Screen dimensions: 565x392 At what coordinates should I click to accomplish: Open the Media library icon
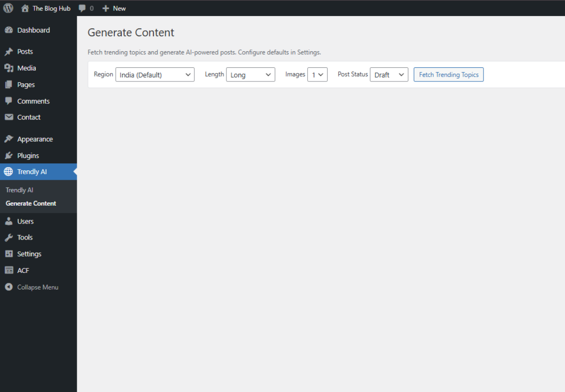point(10,68)
